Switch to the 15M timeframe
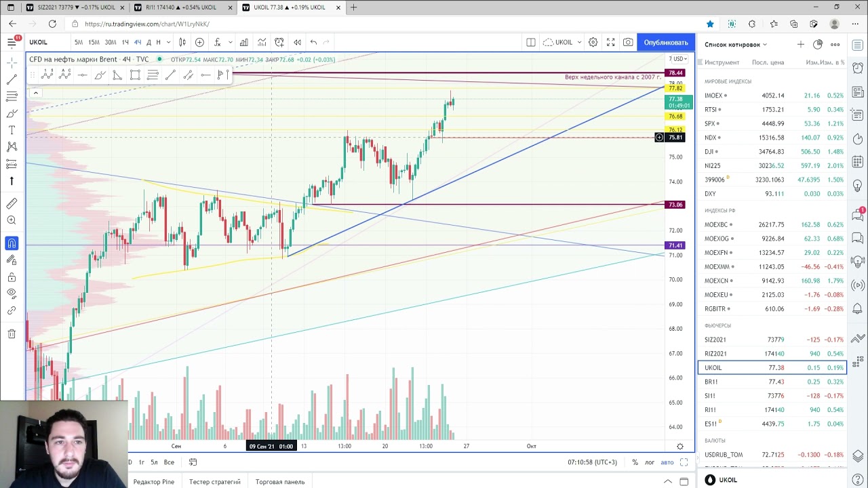The image size is (868, 488). click(x=94, y=42)
